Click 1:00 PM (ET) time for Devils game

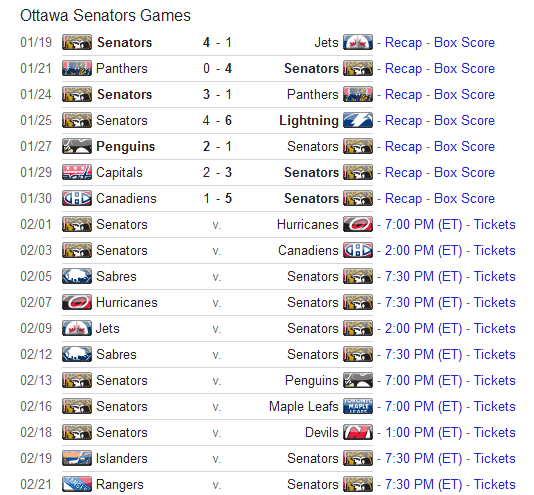[423, 433]
